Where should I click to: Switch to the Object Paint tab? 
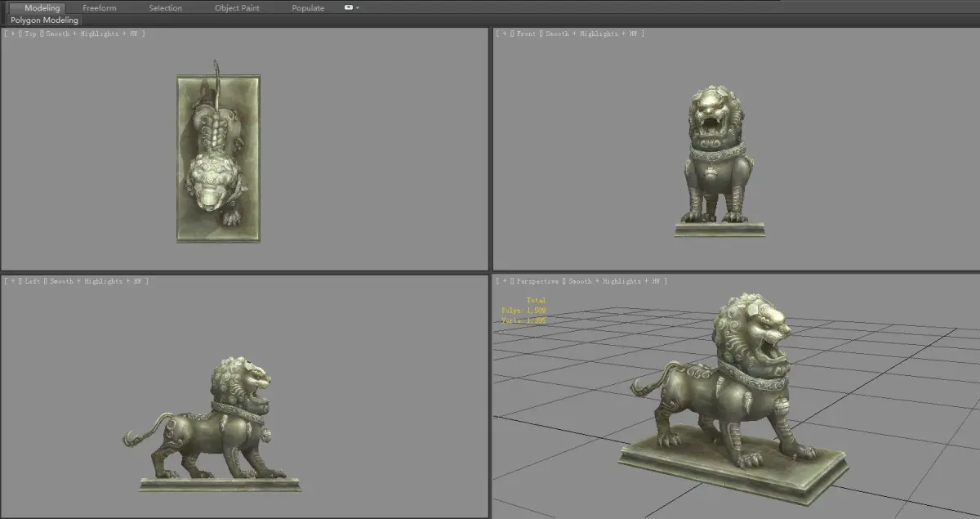[x=237, y=8]
